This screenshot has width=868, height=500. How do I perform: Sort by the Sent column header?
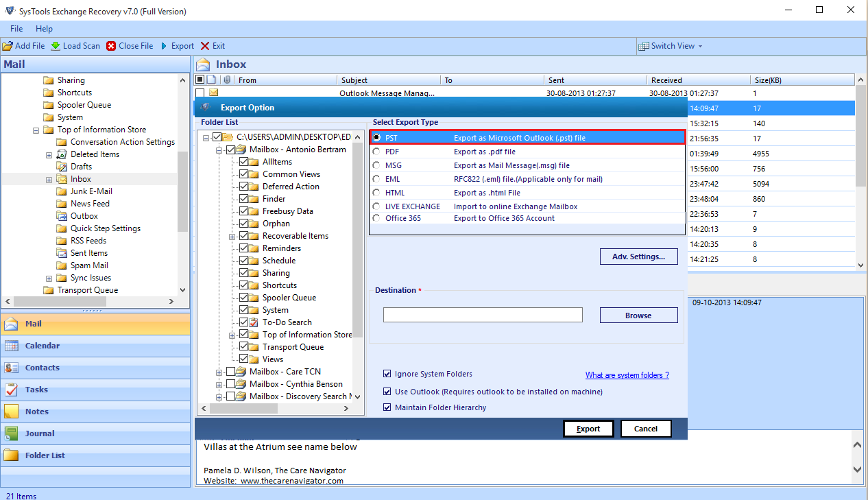(596, 80)
